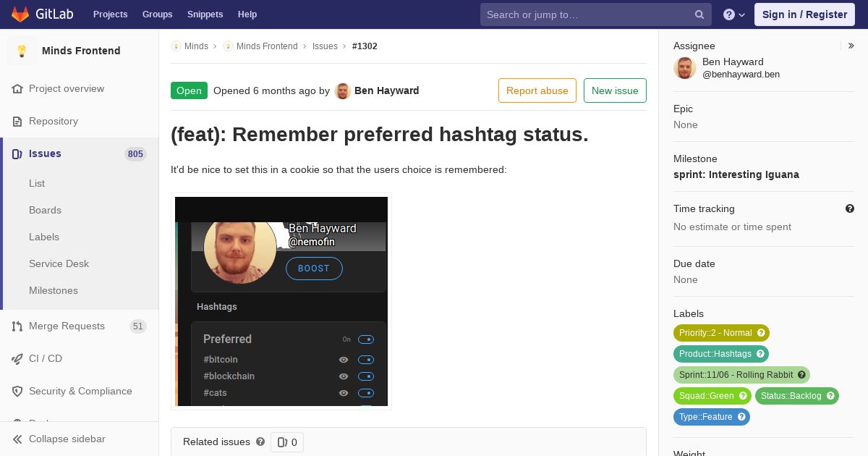Click the Open status badge
868x456 pixels.
(x=189, y=90)
